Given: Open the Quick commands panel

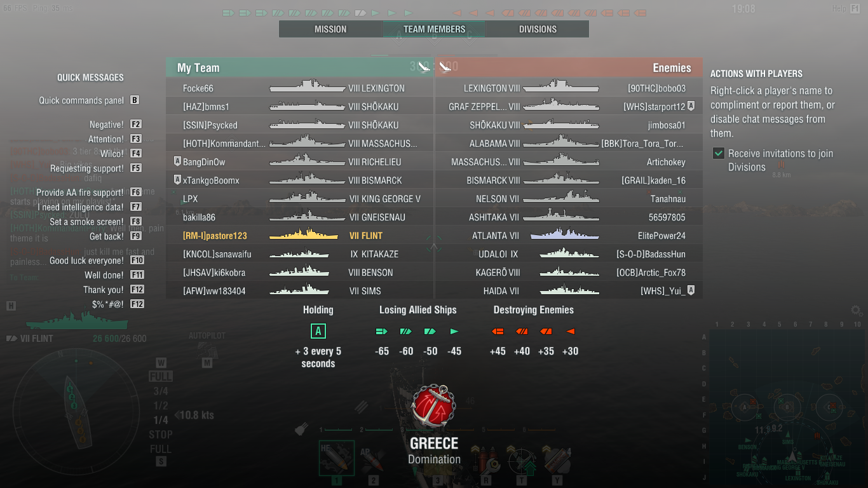Looking at the screenshot, I should click(x=81, y=100).
